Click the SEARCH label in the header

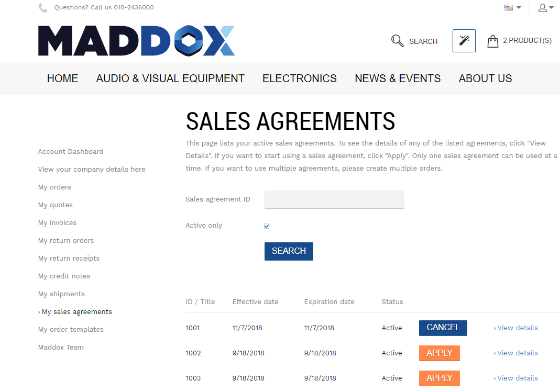423,41
